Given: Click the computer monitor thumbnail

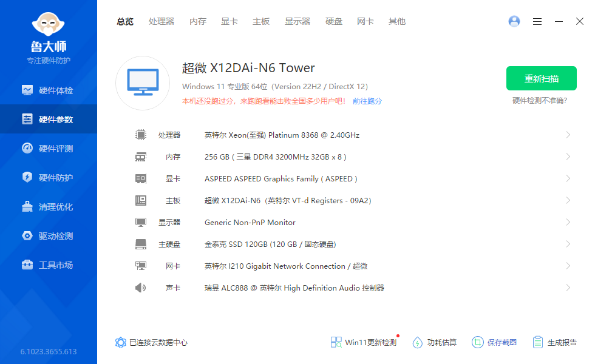Looking at the screenshot, I should [x=143, y=83].
